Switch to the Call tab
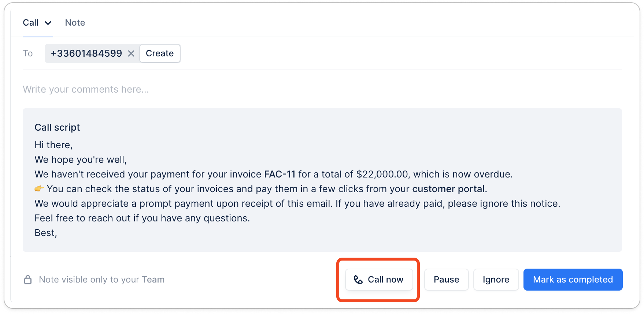Viewport: 644px width, 314px height. pos(31,23)
